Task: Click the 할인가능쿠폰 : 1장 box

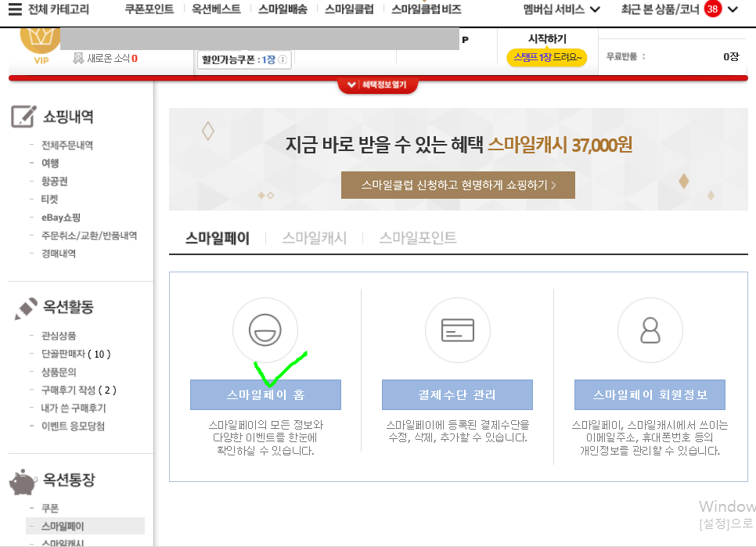Action: click(x=244, y=59)
